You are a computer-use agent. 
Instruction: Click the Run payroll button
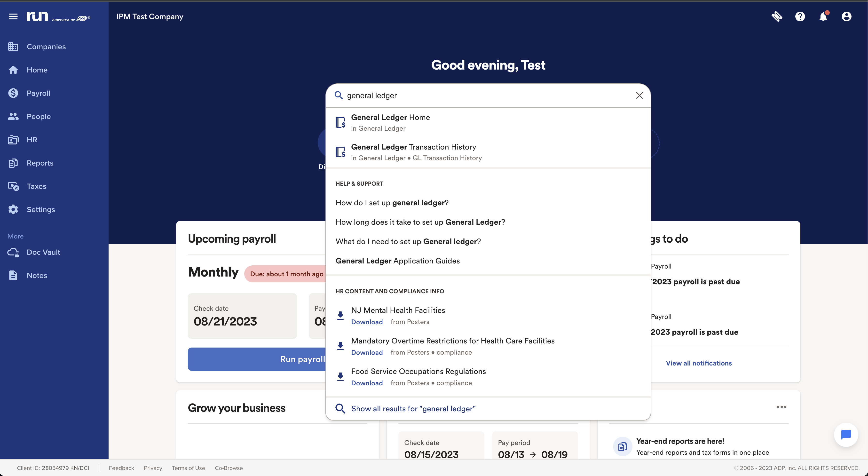click(257, 359)
